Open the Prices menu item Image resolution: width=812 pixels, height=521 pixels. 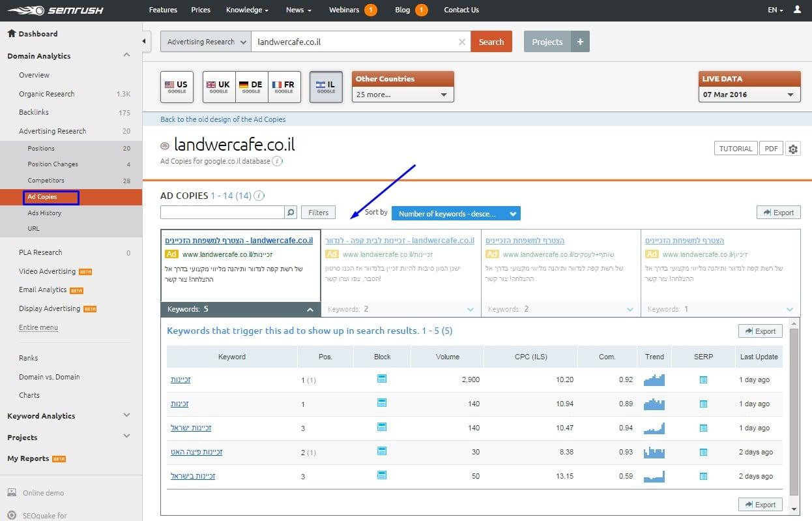click(x=201, y=10)
